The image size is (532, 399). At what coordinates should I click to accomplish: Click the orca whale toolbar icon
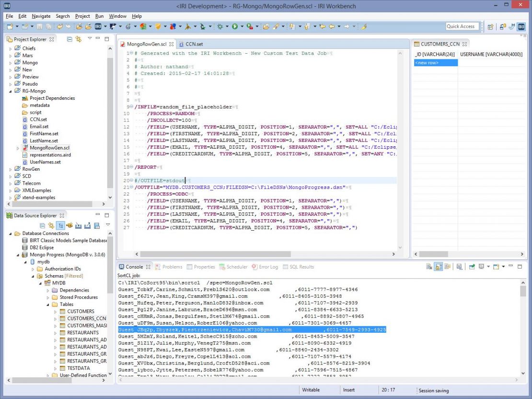click(113, 26)
